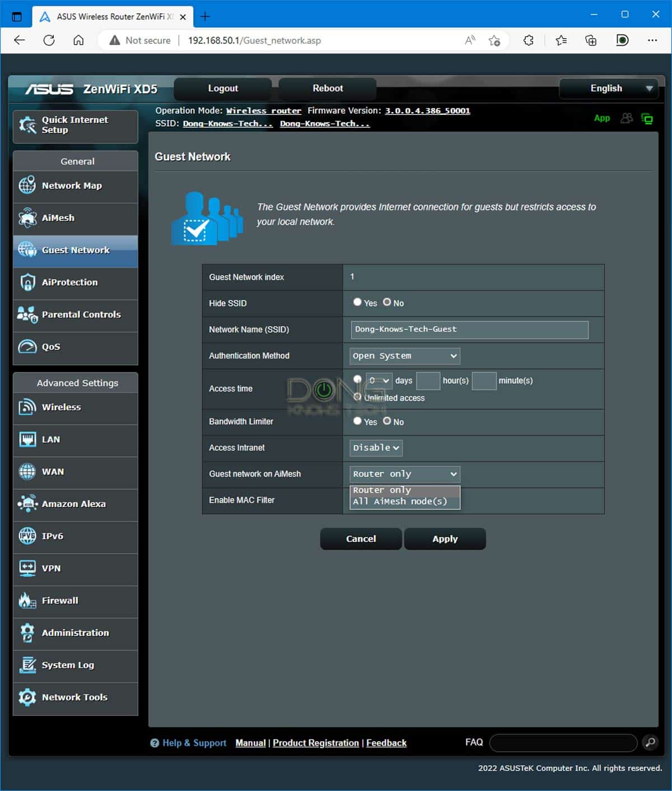Viewport: 672px width, 791px height.
Task: Refresh the browser page
Action: (49, 40)
